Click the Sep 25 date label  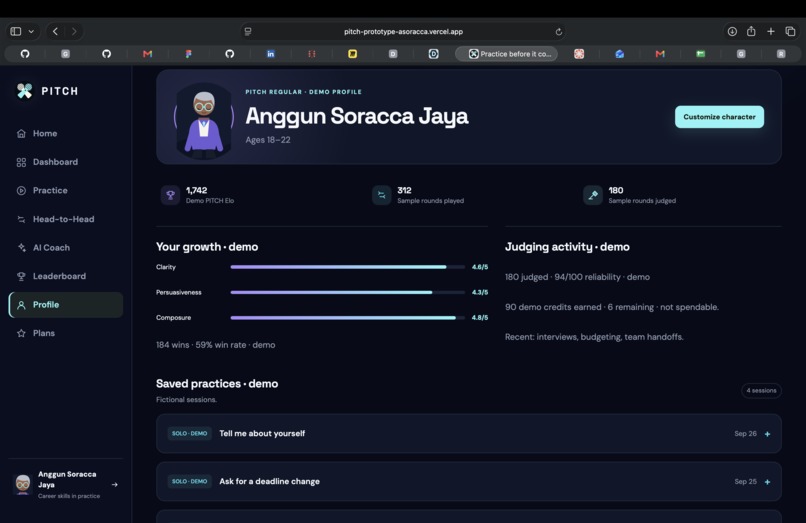(x=745, y=481)
